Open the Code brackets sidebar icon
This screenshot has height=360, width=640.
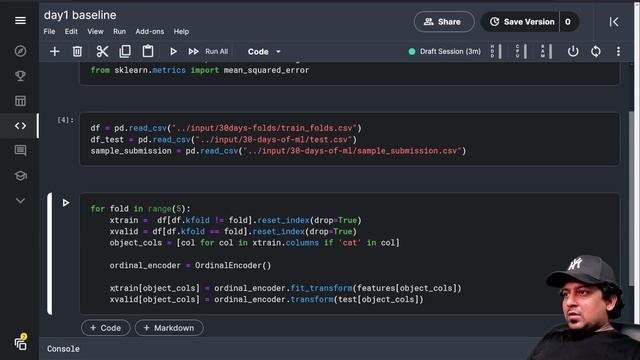tap(20, 126)
